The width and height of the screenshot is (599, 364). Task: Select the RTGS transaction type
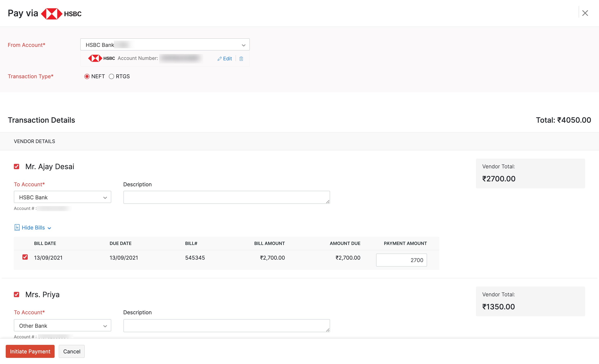[x=111, y=76]
